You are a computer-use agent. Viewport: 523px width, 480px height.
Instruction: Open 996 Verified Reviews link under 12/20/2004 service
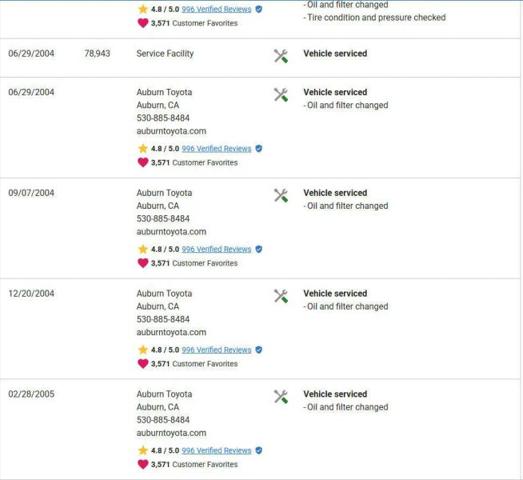(x=216, y=350)
